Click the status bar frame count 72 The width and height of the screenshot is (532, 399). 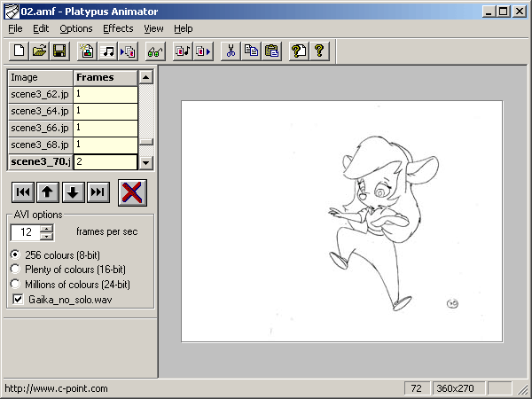(417, 388)
